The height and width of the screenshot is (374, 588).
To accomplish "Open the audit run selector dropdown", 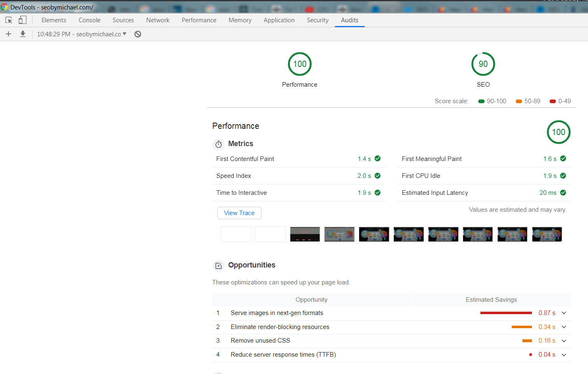I will tap(82, 34).
